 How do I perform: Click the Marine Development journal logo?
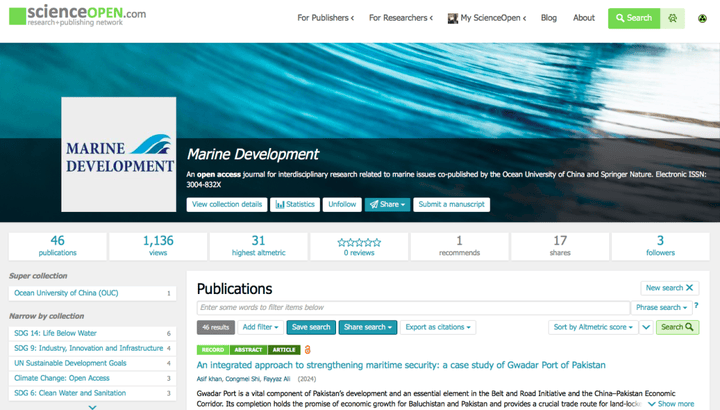pyautogui.click(x=118, y=154)
